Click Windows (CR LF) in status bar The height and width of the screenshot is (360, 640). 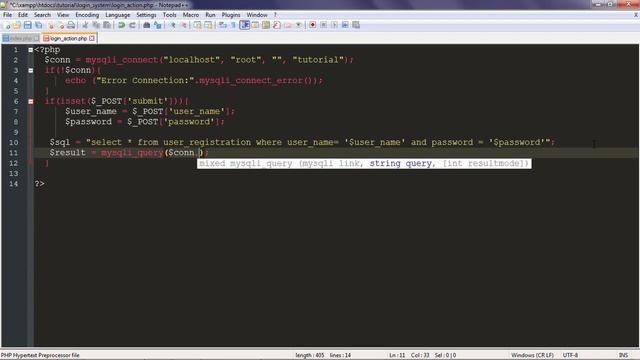532,356
